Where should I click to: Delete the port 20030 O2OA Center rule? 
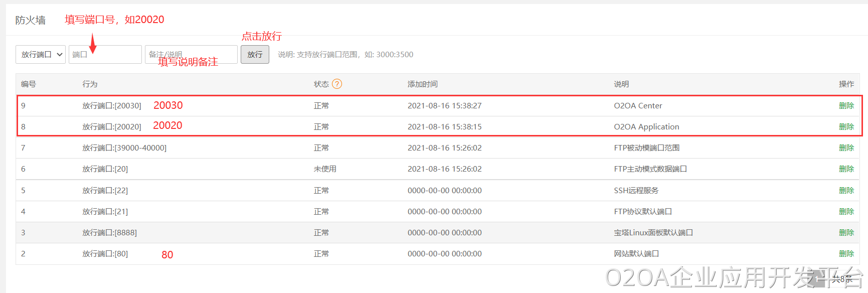(x=846, y=105)
